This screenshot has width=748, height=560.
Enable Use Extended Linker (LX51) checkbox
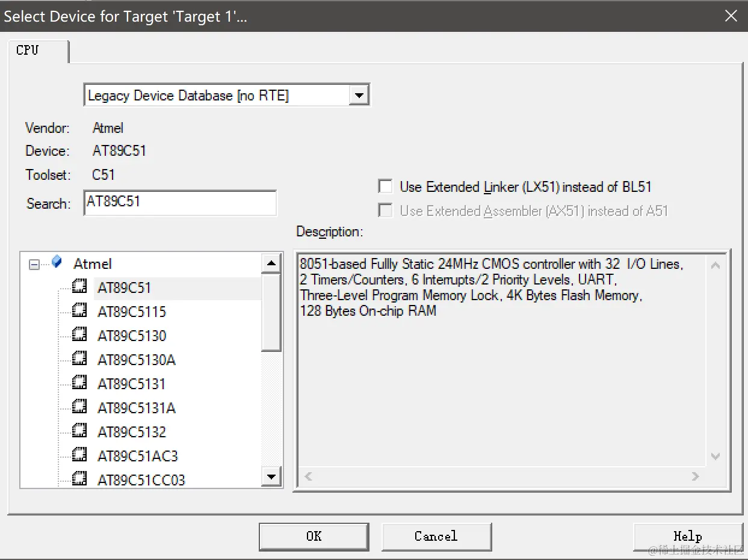tap(385, 186)
